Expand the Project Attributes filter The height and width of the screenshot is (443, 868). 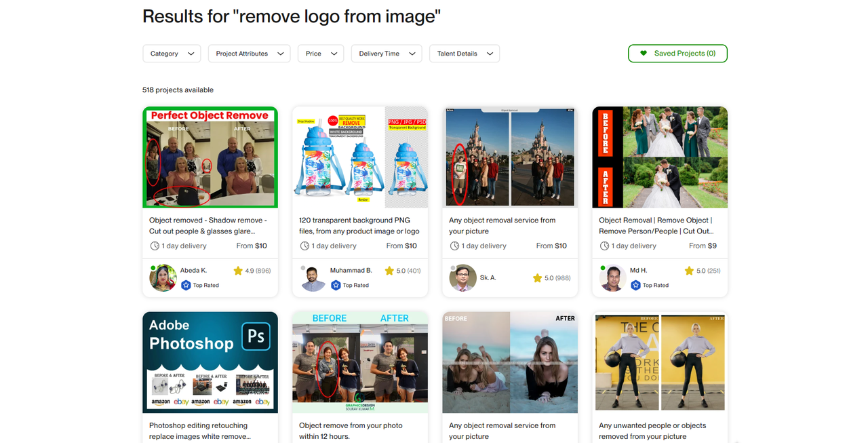pyautogui.click(x=249, y=54)
